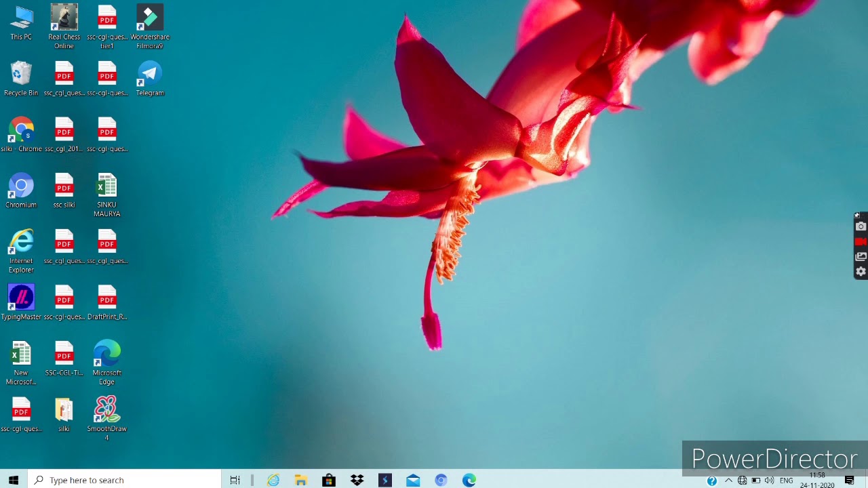Open the volume control tray icon

point(769,481)
